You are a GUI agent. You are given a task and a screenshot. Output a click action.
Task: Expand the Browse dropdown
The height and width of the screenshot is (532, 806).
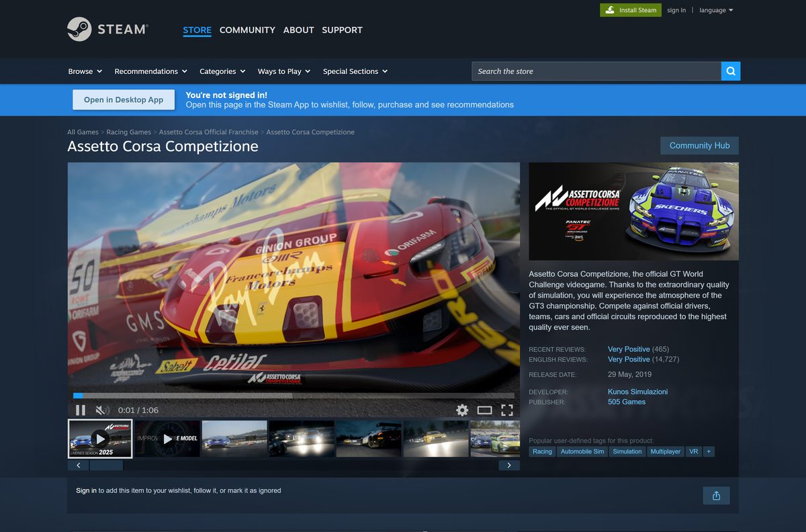pyautogui.click(x=85, y=71)
